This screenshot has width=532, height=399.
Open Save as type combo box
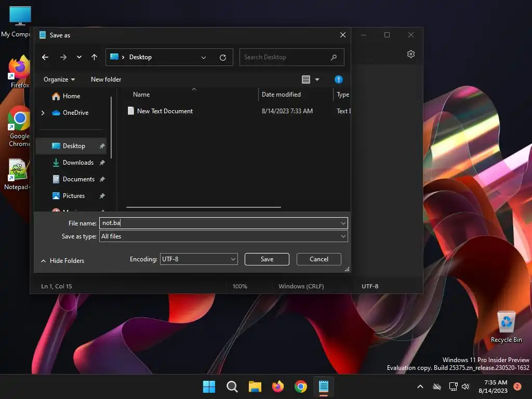click(x=223, y=236)
